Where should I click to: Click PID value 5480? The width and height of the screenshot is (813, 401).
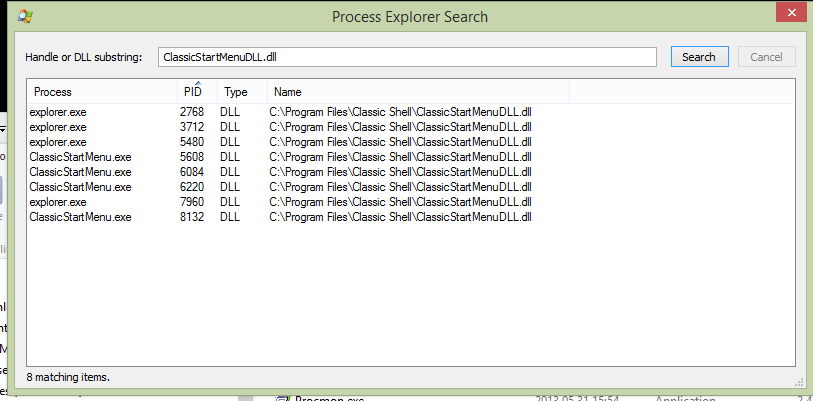[x=192, y=142]
